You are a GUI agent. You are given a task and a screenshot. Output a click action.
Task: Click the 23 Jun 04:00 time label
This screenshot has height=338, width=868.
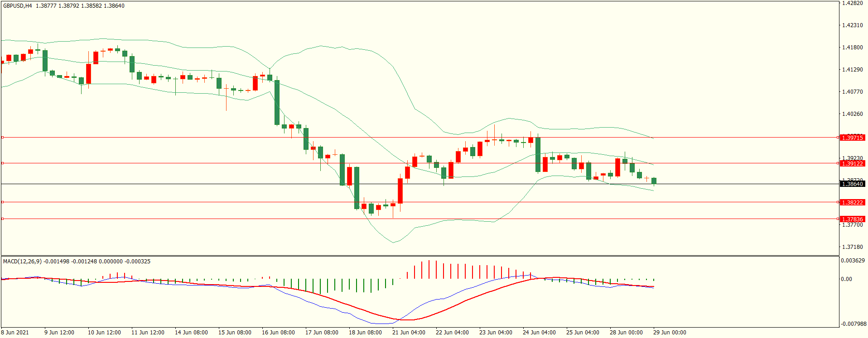(x=496, y=333)
